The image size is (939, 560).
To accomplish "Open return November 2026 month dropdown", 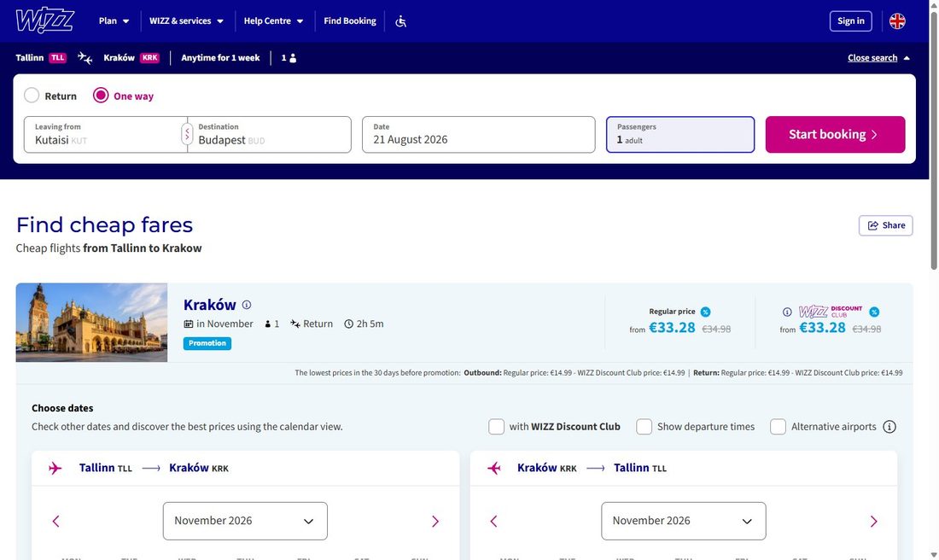I will (683, 521).
